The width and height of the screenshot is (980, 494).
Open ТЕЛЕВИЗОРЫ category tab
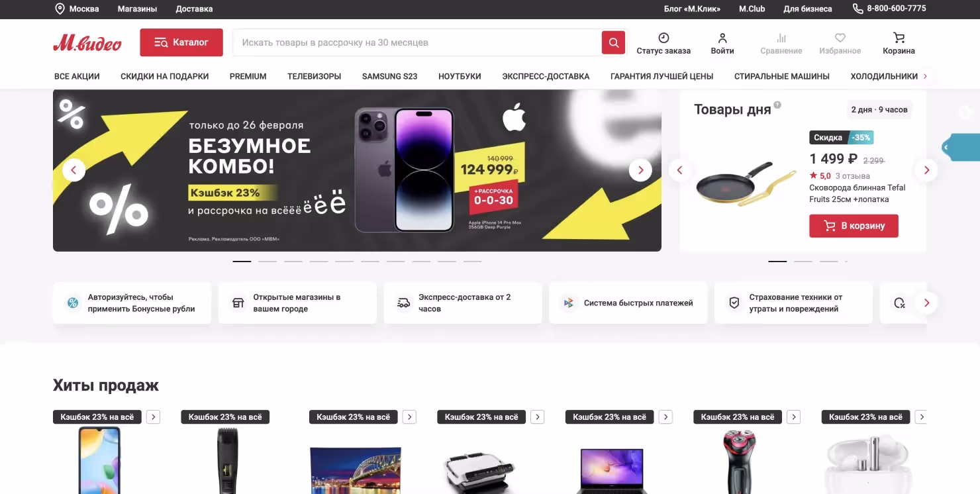point(314,76)
